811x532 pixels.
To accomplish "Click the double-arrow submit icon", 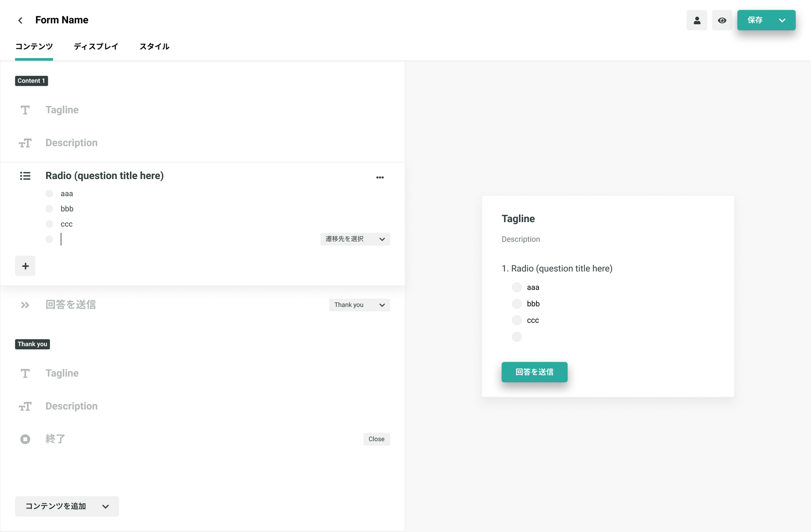I will point(25,305).
